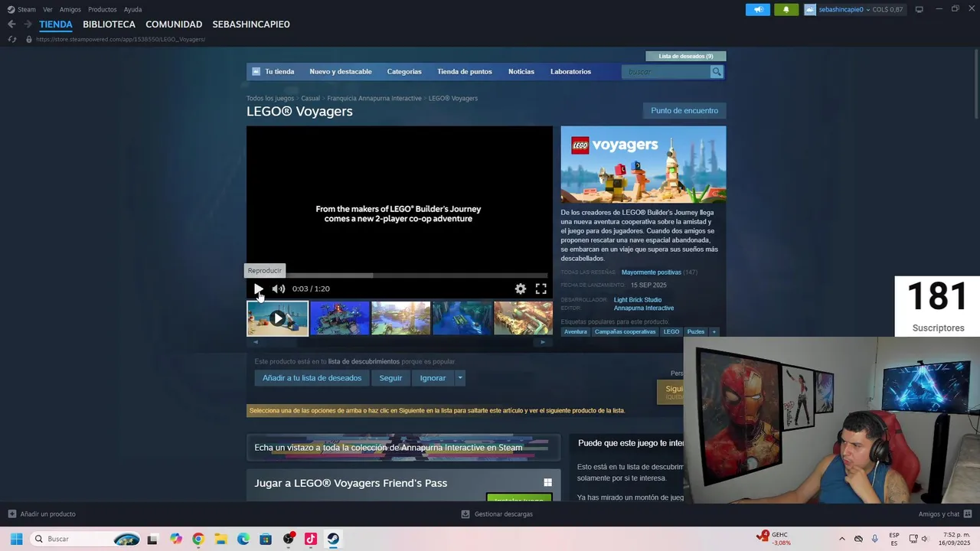Select the first trailer video thumbnail

pyautogui.click(x=277, y=318)
